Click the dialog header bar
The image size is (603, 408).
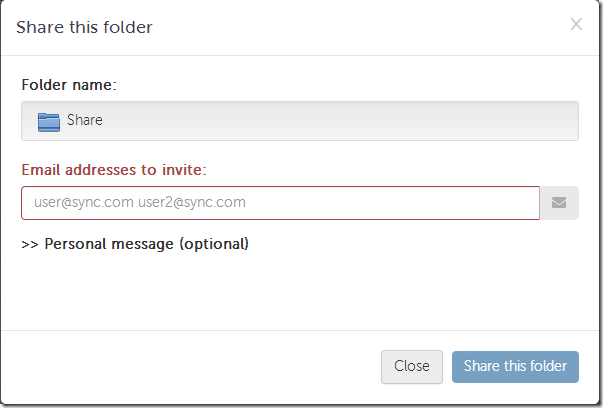click(x=350, y=27)
